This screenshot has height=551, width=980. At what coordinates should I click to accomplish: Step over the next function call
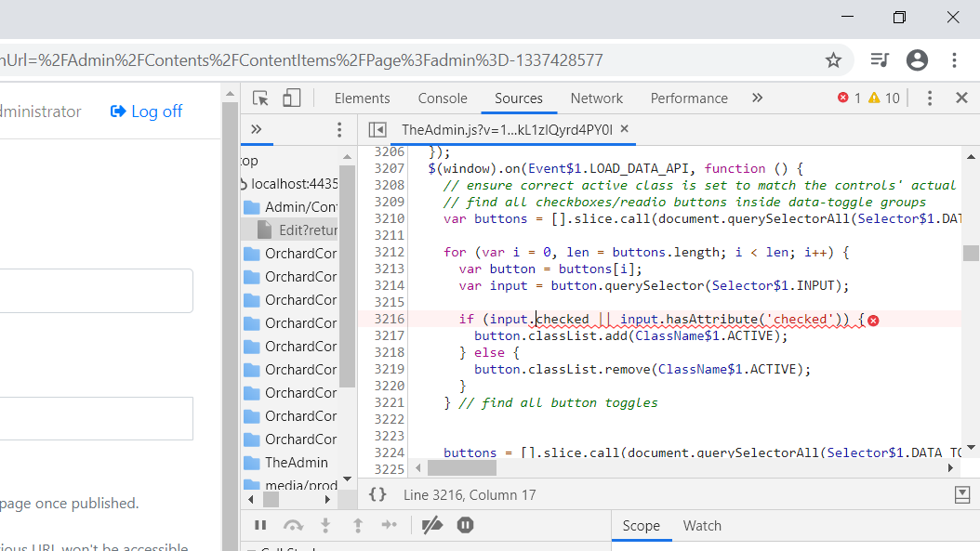click(x=292, y=525)
